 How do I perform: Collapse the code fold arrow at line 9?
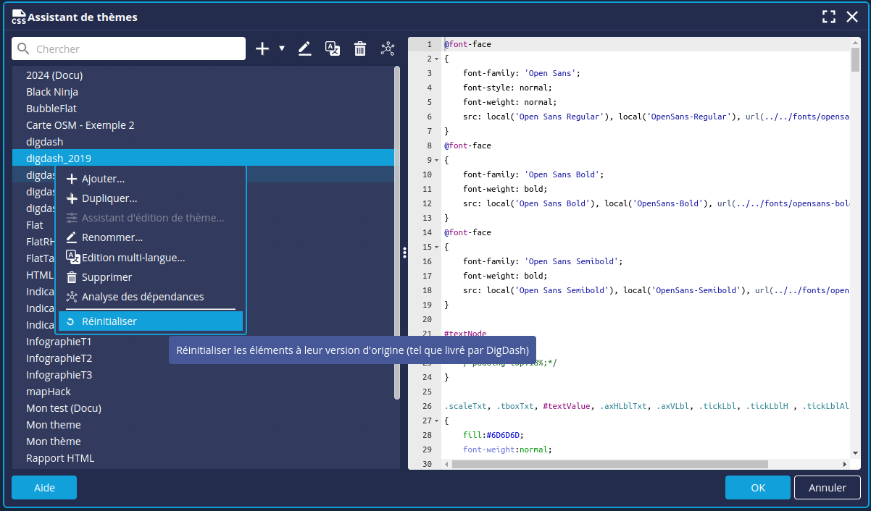(437, 160)
